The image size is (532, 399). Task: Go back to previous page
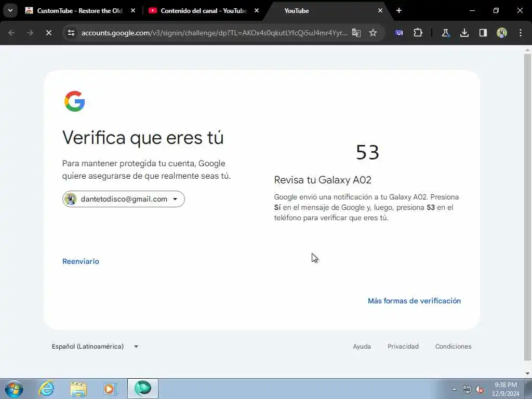pos(11,33)
